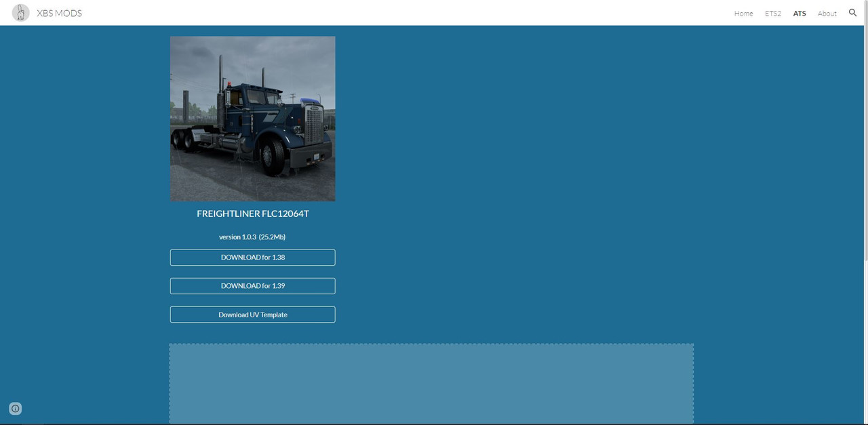Open the ETS2 menu item
868x425 pixels.
click(773, 14)
